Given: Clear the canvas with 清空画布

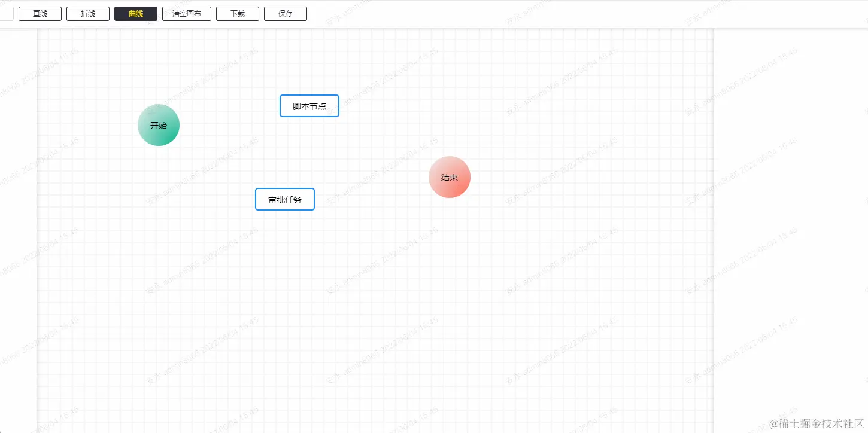Looking at the screenshot, I should pyautogui.click(x=187, y=14).
